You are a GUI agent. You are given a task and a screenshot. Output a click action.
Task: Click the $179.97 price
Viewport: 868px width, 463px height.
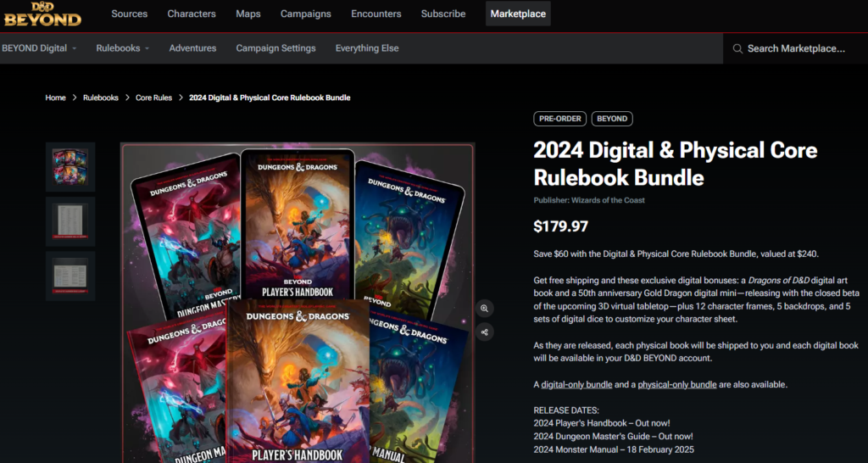coord(561,226)
